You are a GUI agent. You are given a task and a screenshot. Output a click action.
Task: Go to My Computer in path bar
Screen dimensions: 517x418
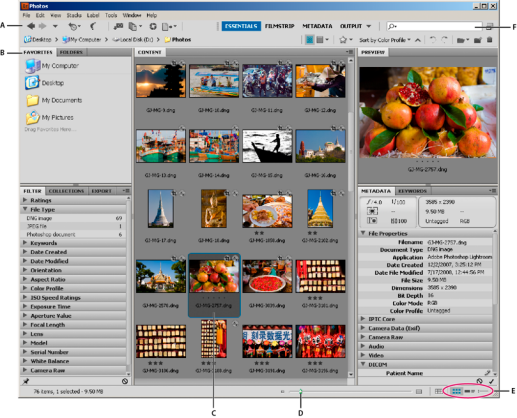tap(82, 40)
